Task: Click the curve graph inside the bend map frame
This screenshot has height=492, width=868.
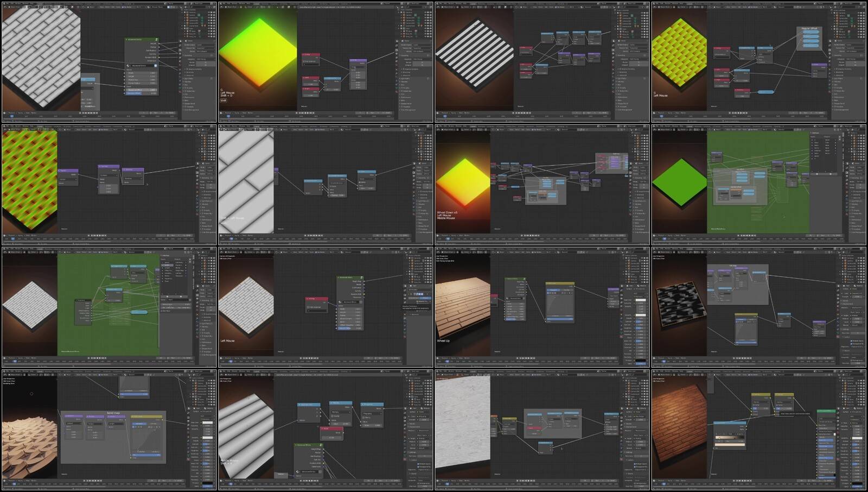Action: click(147, 440)
